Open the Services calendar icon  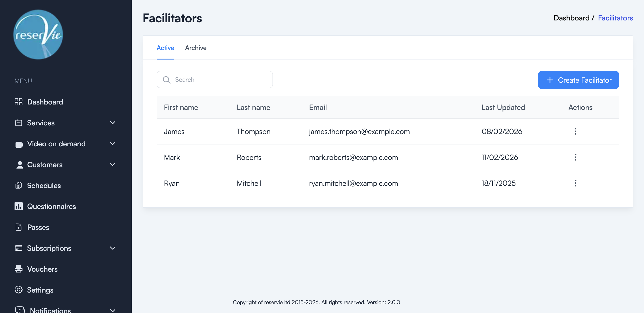click(19, 123)
